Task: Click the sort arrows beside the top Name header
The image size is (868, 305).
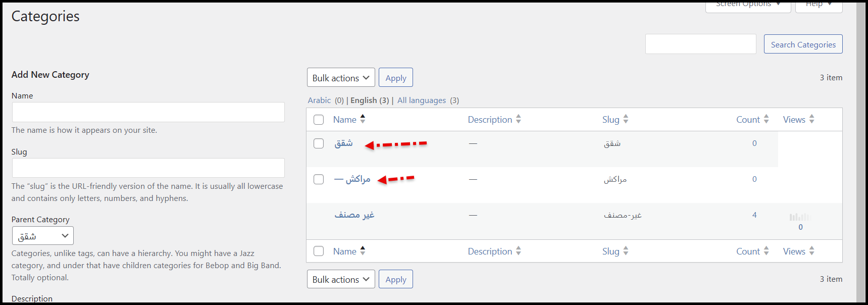Action: pos(363,119)
